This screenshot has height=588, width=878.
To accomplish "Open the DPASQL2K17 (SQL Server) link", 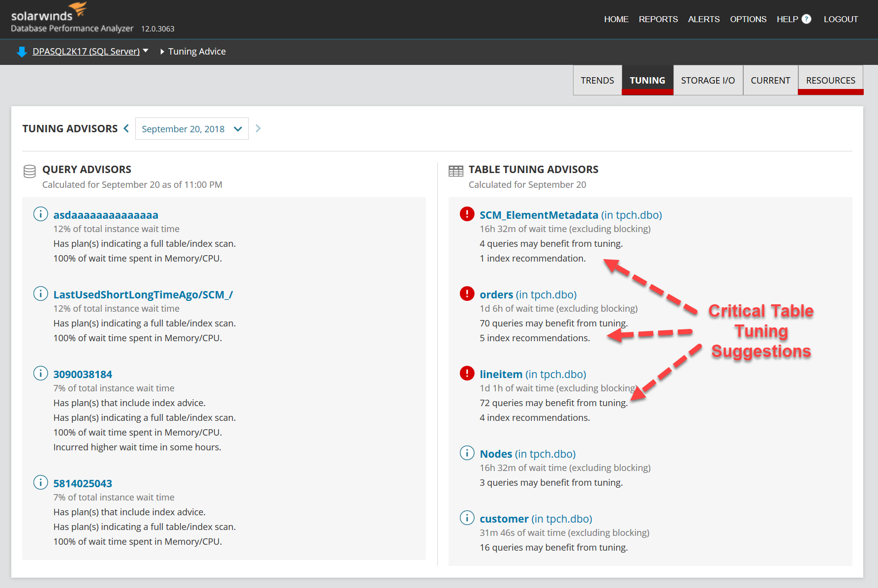I will click(86, 51).
